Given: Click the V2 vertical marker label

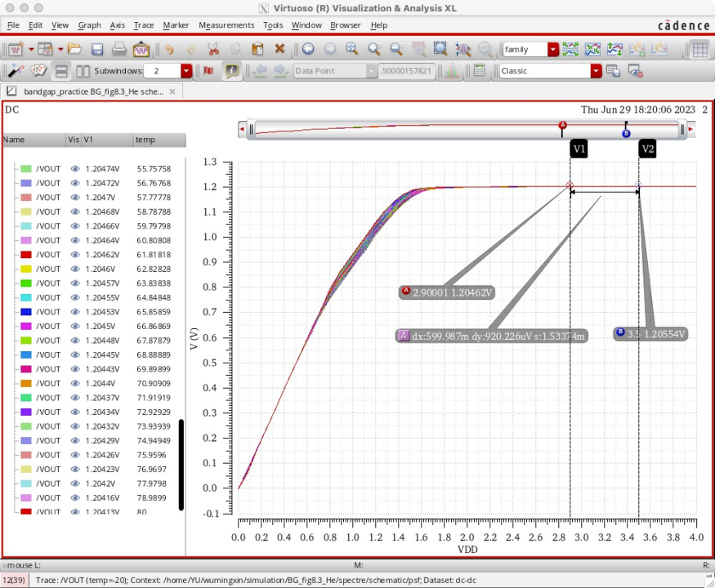Looking at the screenshot, I should coord(647,149).
